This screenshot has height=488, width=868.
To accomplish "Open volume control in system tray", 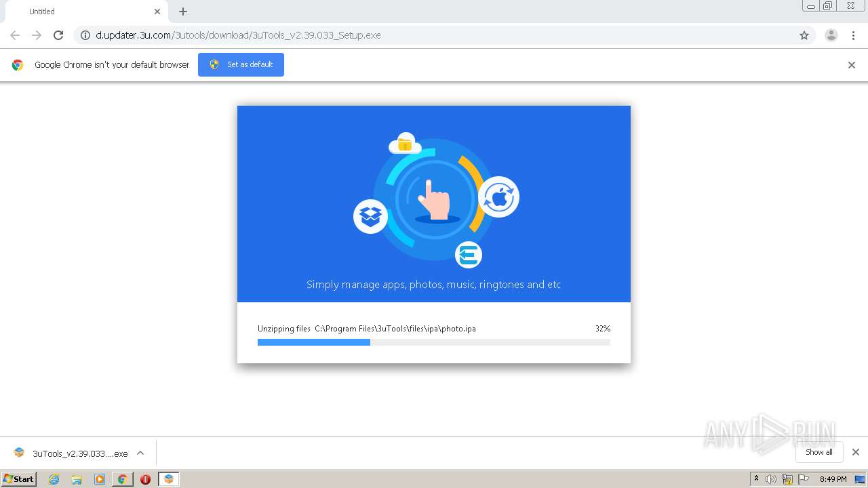I will [771, 479].
